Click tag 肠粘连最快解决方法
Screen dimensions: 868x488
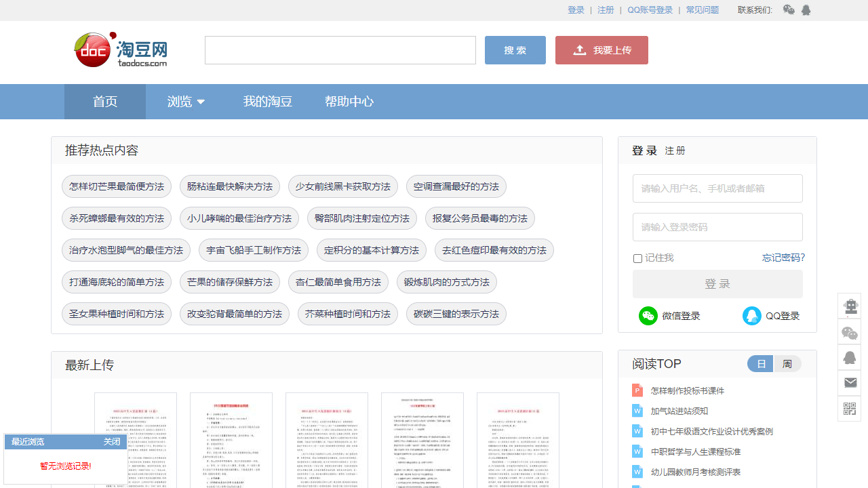coord(230,186)
